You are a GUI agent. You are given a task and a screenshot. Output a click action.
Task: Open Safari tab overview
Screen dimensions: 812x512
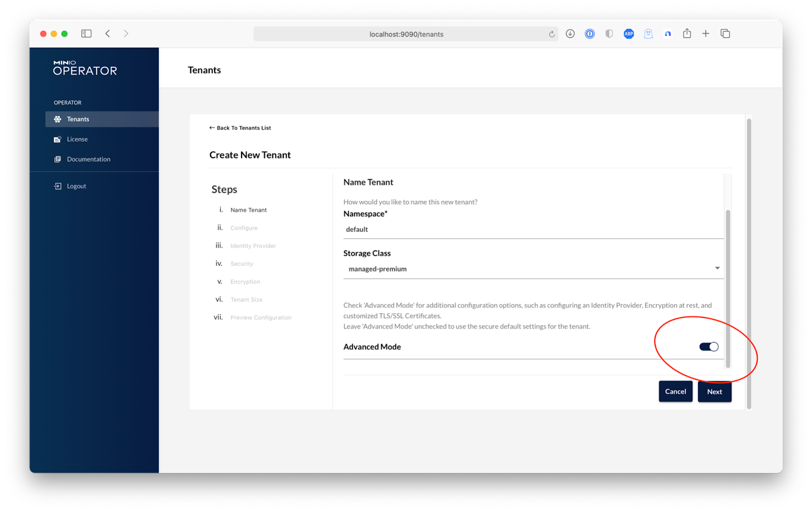[725, 33]
